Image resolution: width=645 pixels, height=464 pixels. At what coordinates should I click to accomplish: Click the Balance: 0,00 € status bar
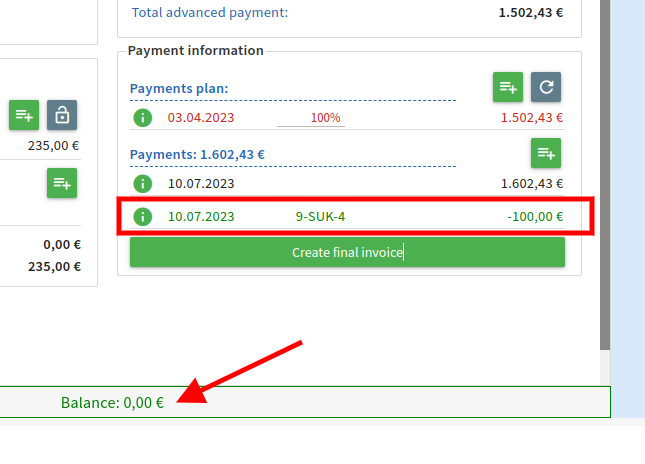pyautogui.click(x=112, y=402)
